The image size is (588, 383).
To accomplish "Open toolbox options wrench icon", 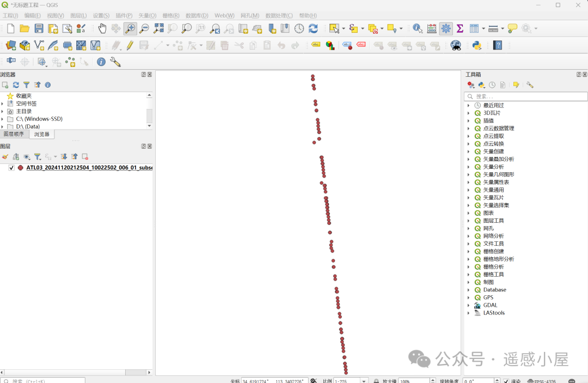I will coord(530,85).
